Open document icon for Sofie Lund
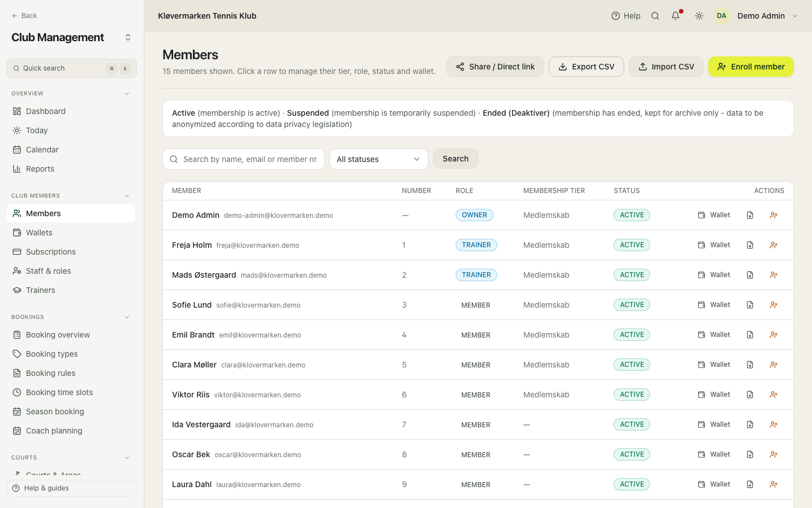 click(750, 305)
